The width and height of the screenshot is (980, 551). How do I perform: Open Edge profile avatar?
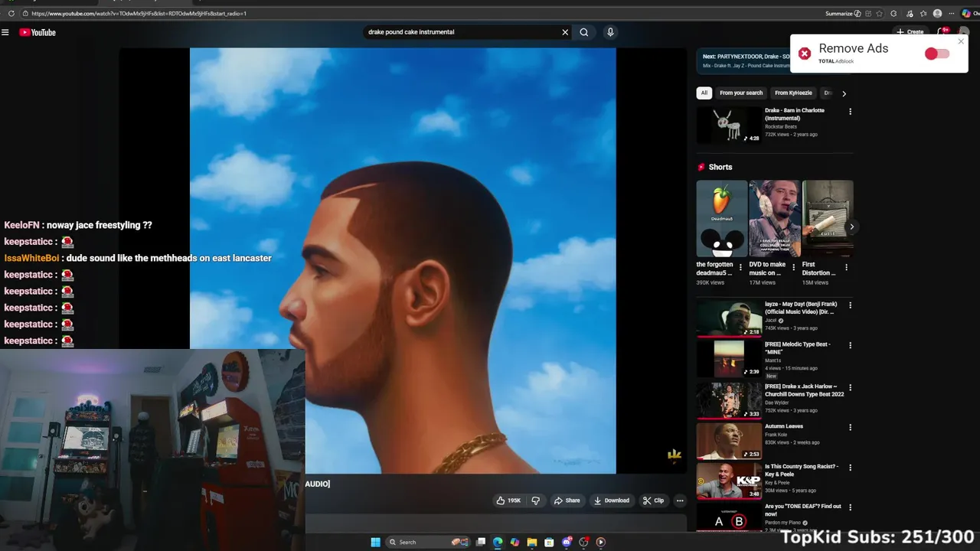tap(937, 13)
